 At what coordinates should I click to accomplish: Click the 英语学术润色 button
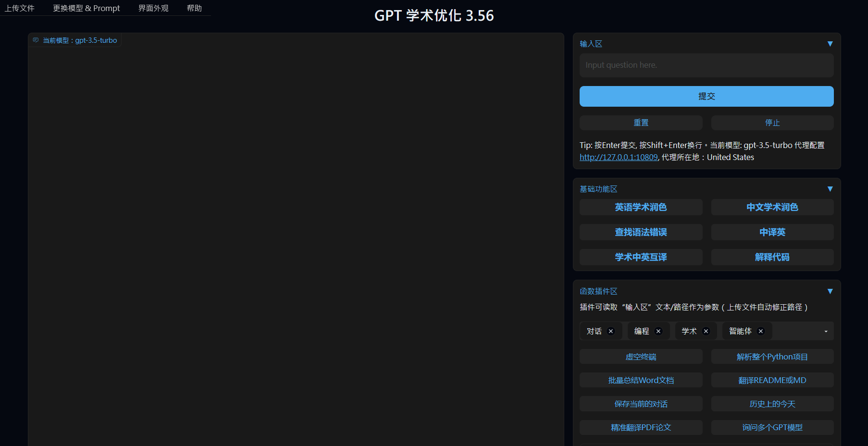pos(641,207)
